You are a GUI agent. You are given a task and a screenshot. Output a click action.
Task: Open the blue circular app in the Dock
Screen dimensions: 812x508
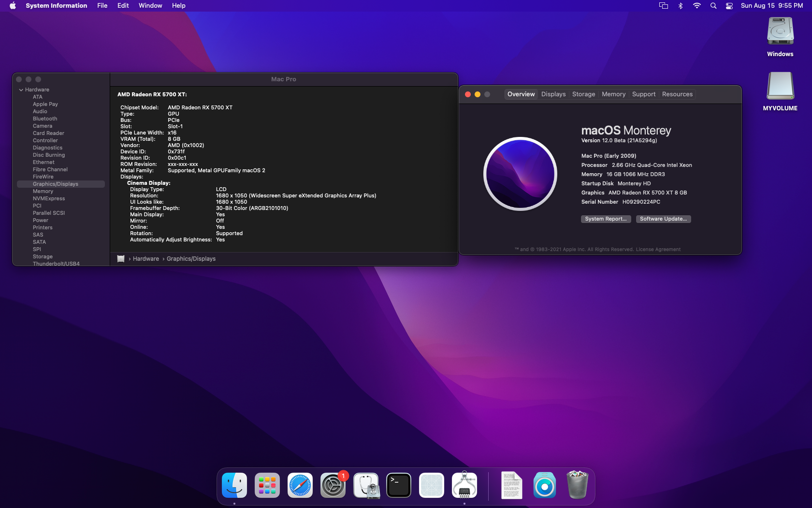pos(545,485)
